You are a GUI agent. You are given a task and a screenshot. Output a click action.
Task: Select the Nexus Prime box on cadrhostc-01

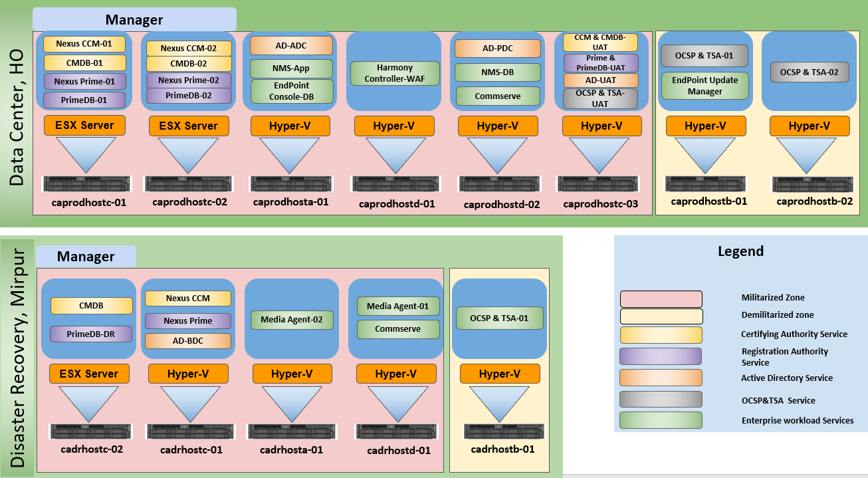tap(188, 321)
